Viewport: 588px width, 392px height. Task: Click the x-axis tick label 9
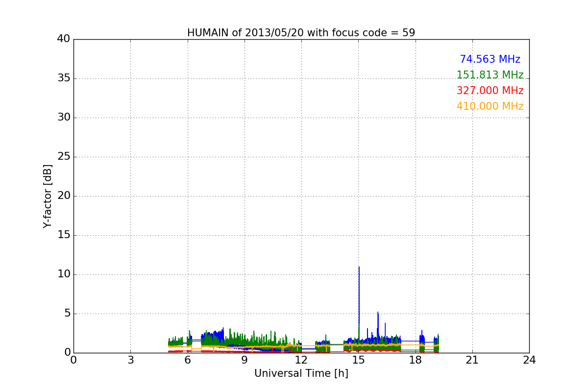[x=245, y=360]
